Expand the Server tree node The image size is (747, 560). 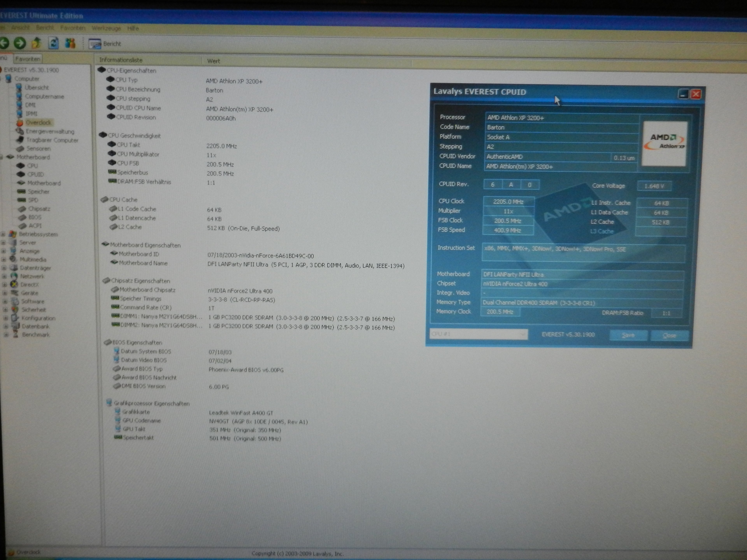coord(3,242)
